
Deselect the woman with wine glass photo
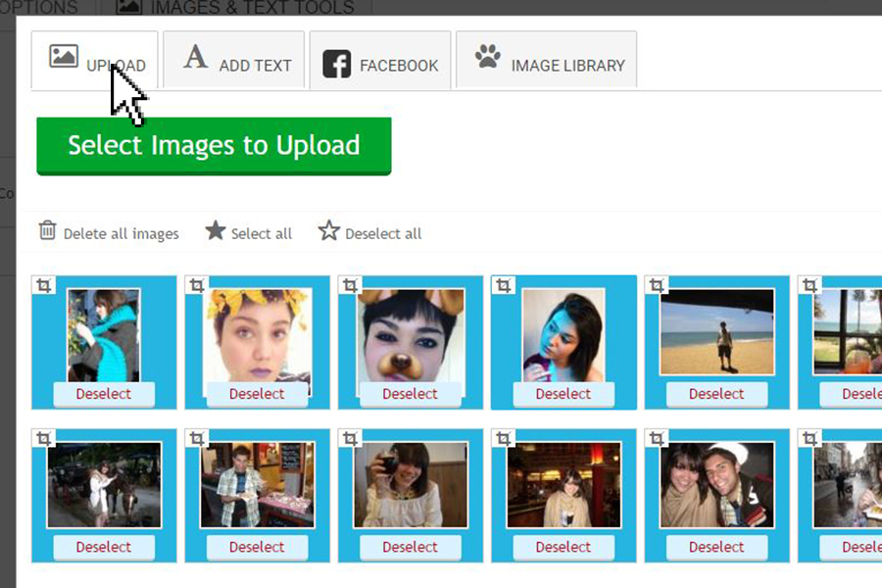click(410, 547)
